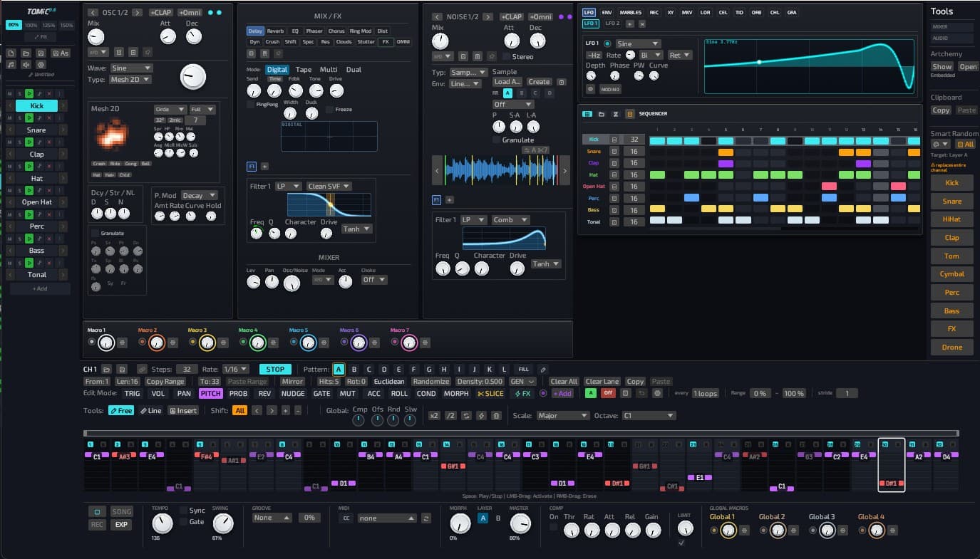Toggle the Freeze checkbox in delay
The image size is (980, 559).
point(329,110)
